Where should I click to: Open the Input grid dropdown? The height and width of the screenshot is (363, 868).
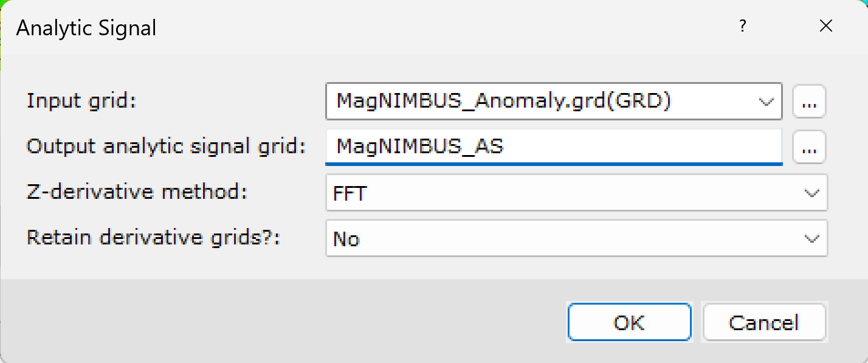[x=765, y=102]
